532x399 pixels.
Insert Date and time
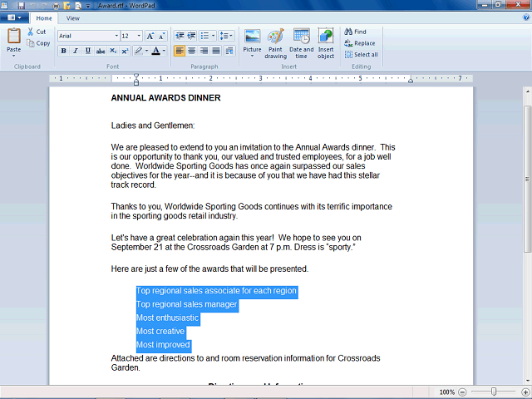[x=301, y=43]
